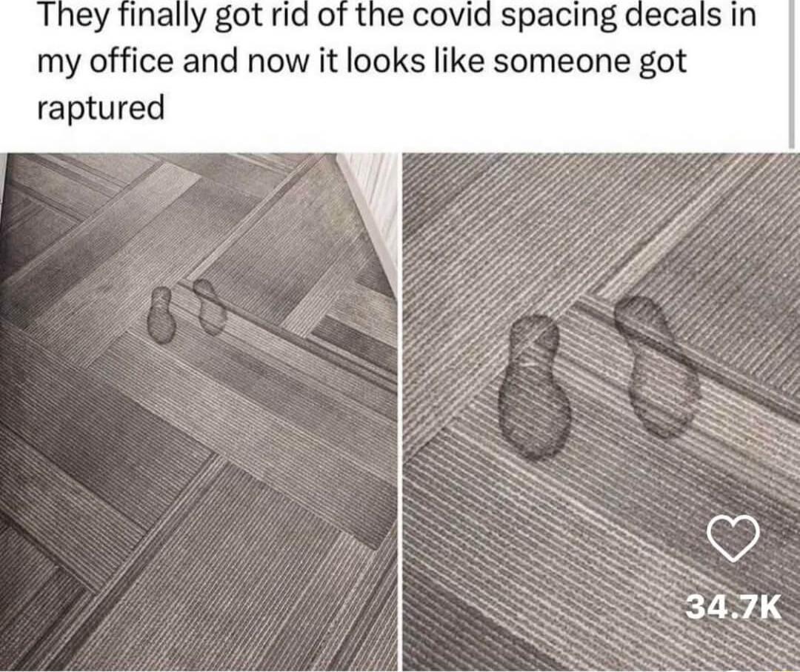
Task: Open the left carpet photo
Action: (199, 412)
